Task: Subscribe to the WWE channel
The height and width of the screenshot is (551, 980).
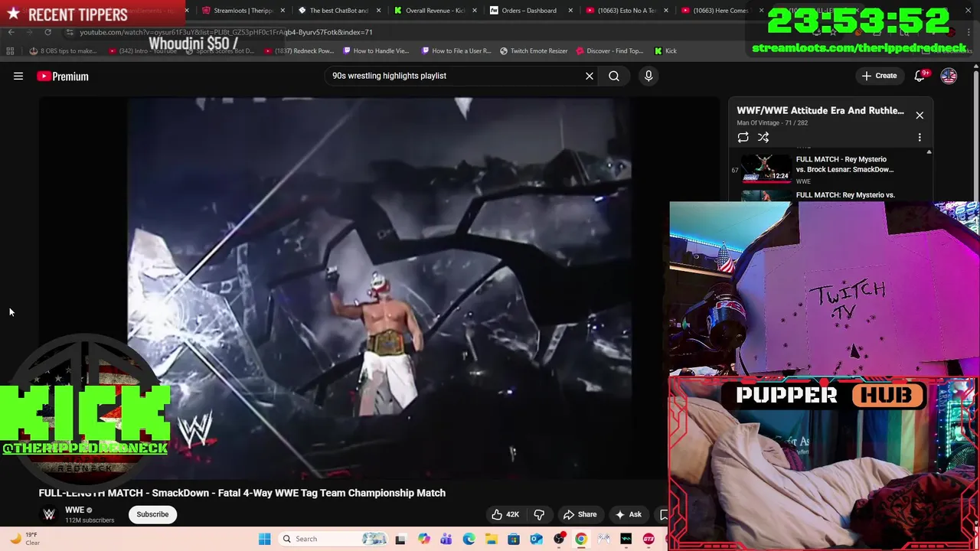Action: point(152,514)
